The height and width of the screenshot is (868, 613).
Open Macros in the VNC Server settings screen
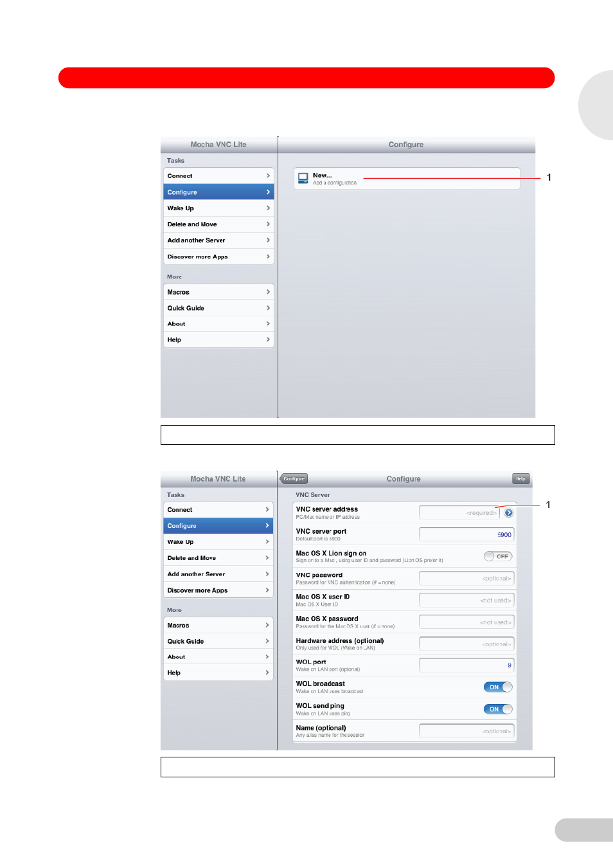point(218,626)
